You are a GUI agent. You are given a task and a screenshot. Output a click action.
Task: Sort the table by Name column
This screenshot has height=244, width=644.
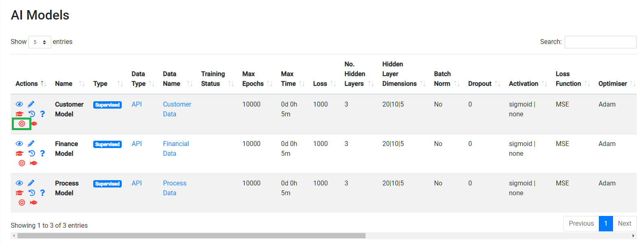tap(64, 83)
